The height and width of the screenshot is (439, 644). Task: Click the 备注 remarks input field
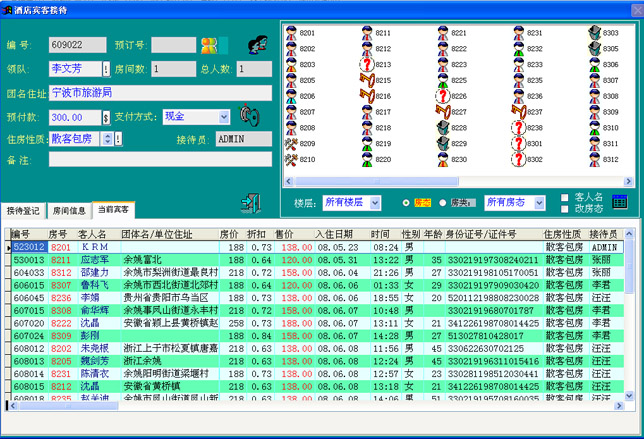coord(160,159)
